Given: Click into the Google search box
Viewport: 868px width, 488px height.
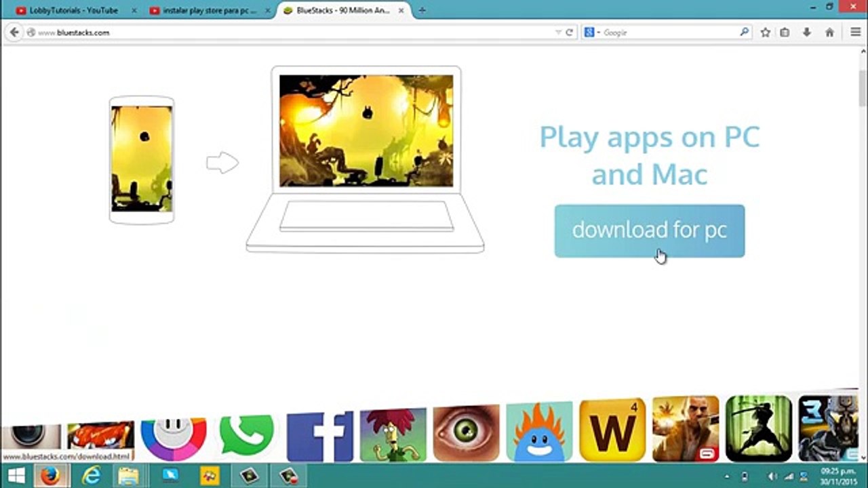Looking at the screenshot, I should (668, 32).
